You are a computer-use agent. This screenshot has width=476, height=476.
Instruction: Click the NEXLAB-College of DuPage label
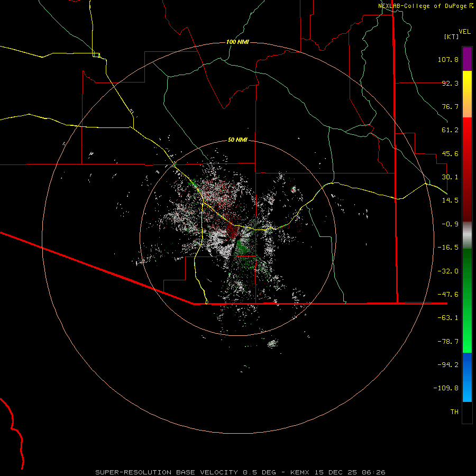pyautogui.click(x=426, y=6)
